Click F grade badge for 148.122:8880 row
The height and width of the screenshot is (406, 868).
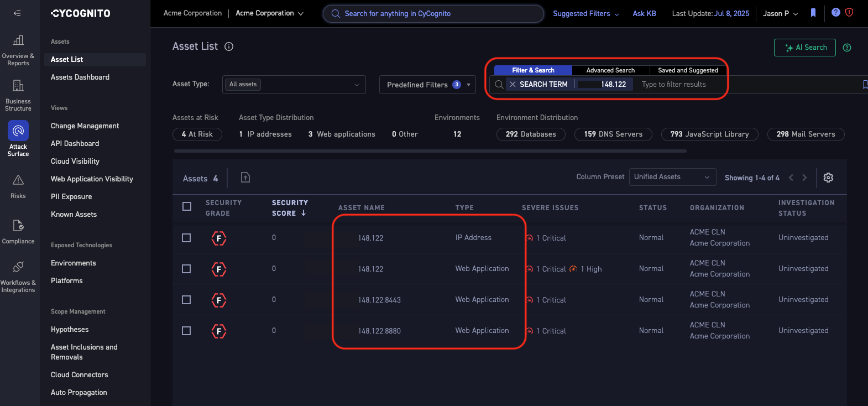click(219, 331)
